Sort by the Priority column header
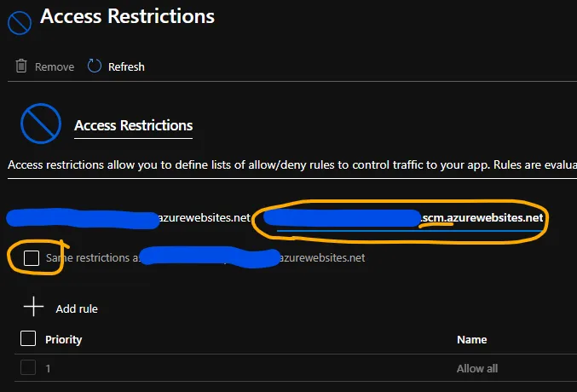The width and height of the screenshot is (577, 392). (64, 339)
